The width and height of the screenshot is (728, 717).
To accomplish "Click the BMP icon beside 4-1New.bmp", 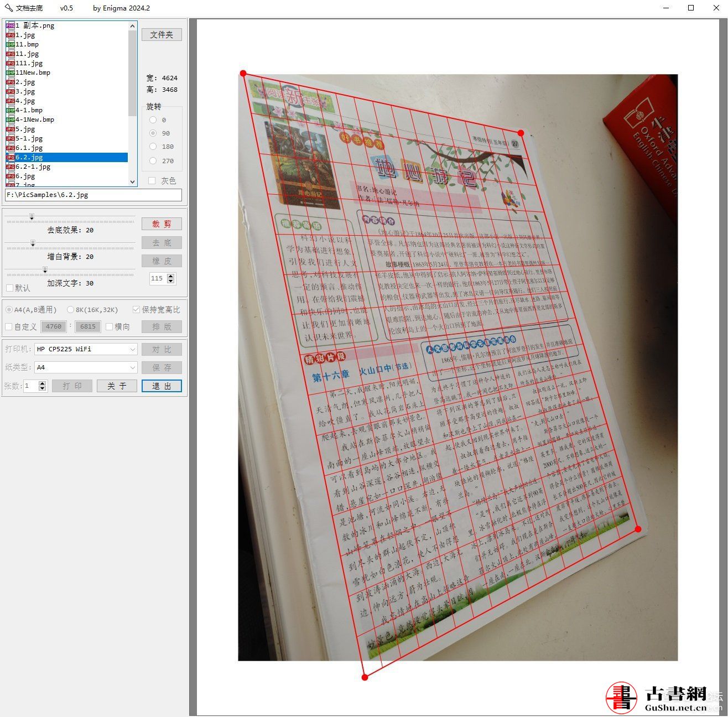I will [10, 119].
